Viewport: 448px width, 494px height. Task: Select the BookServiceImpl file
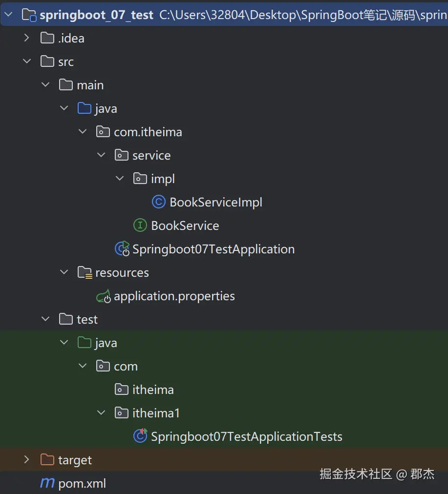click(x=215, y=202)
